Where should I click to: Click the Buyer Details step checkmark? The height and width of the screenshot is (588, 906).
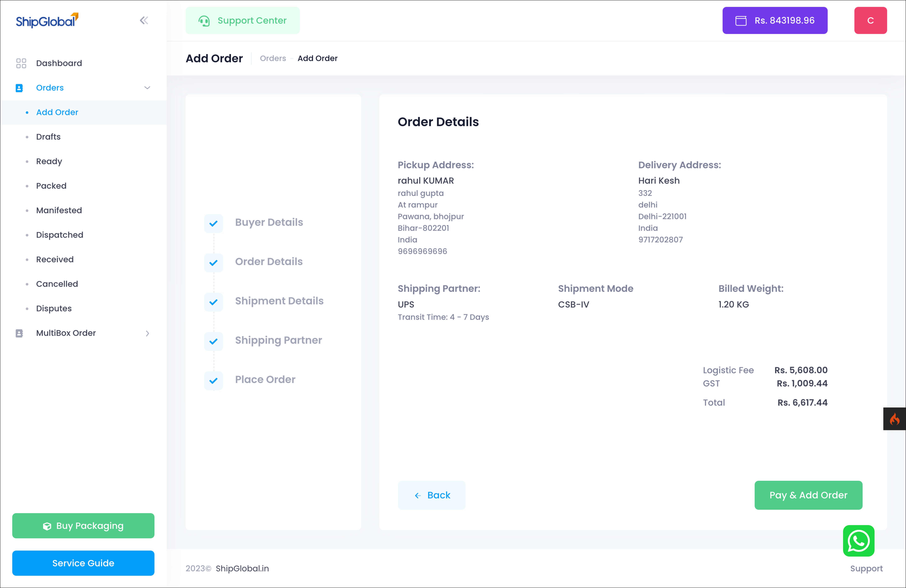214,223
